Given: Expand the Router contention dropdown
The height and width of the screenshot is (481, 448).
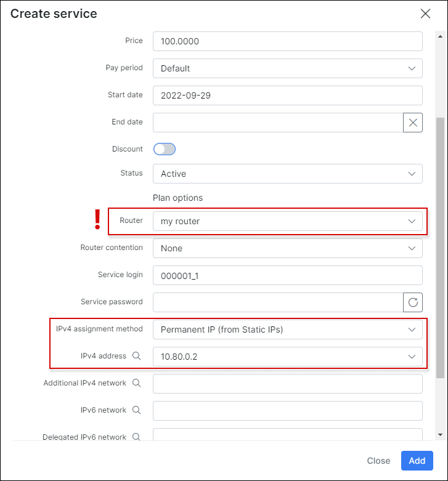Looking at the screenshot, I should pos(287,248).
